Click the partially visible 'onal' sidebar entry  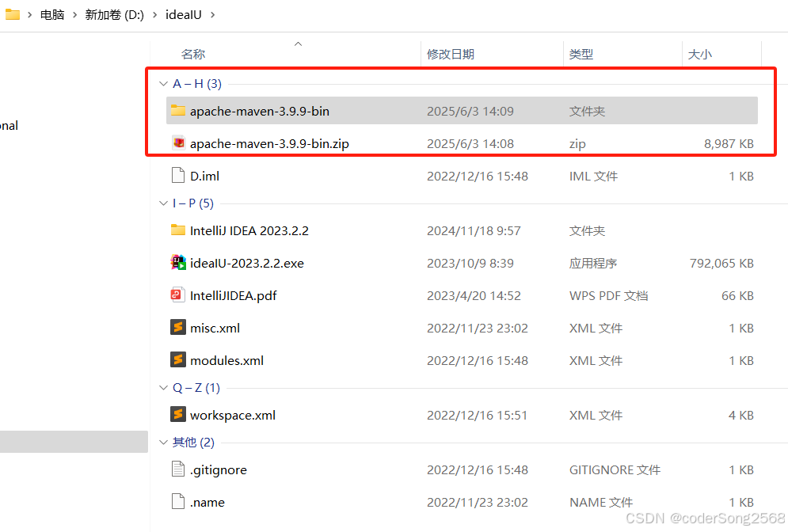coord(9,126)
